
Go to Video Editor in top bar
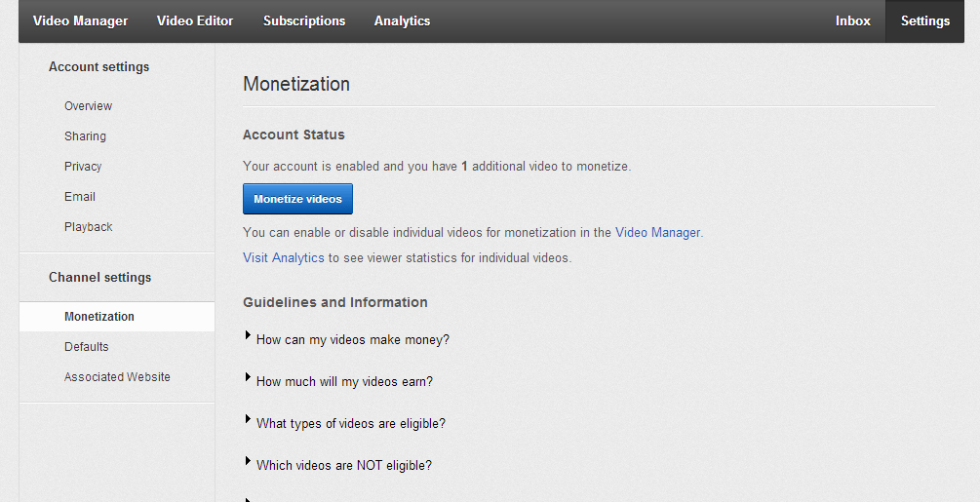click(195, 20)
